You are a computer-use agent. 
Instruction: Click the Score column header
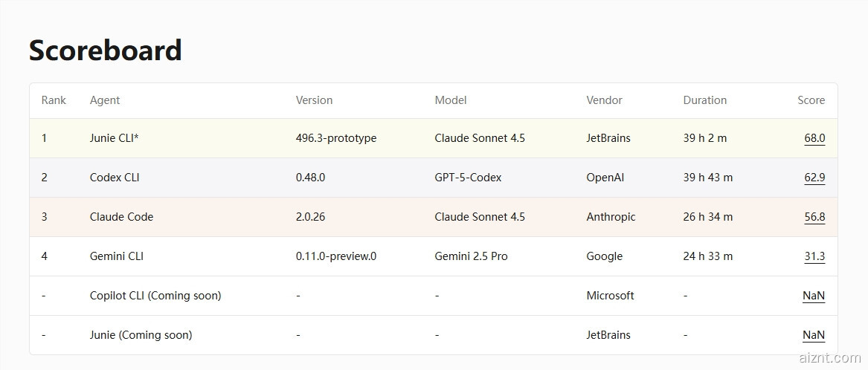coord(811,100)
